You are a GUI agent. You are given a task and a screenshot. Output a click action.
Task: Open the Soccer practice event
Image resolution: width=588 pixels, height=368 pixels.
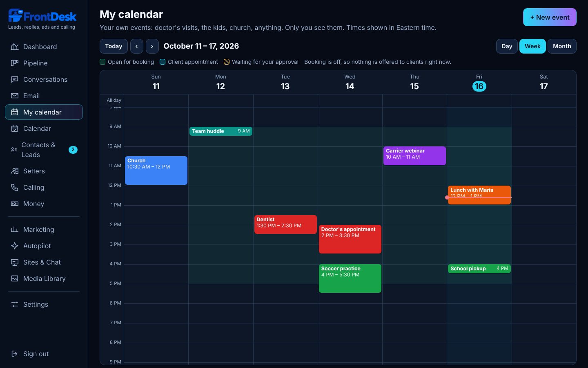coord(350,278)
